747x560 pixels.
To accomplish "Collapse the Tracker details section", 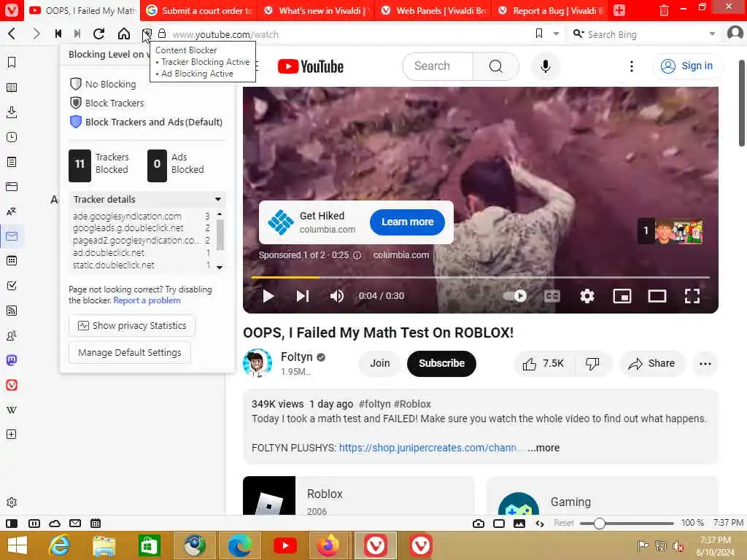I will (x=147, y=199).
